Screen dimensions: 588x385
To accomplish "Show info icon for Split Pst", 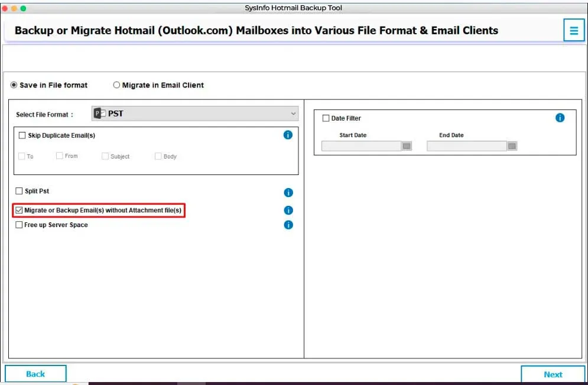I will pyautogui.click(x=288, y=193).
